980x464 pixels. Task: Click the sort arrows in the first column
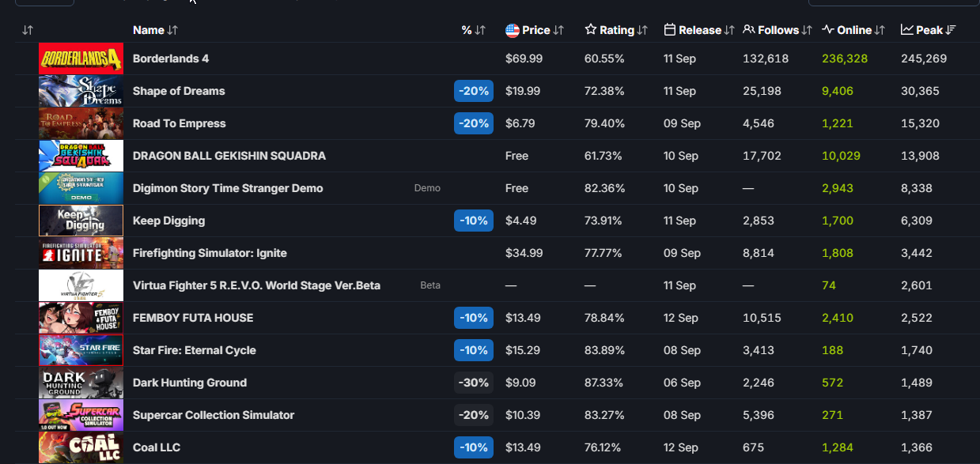click(x=28, y=30)
